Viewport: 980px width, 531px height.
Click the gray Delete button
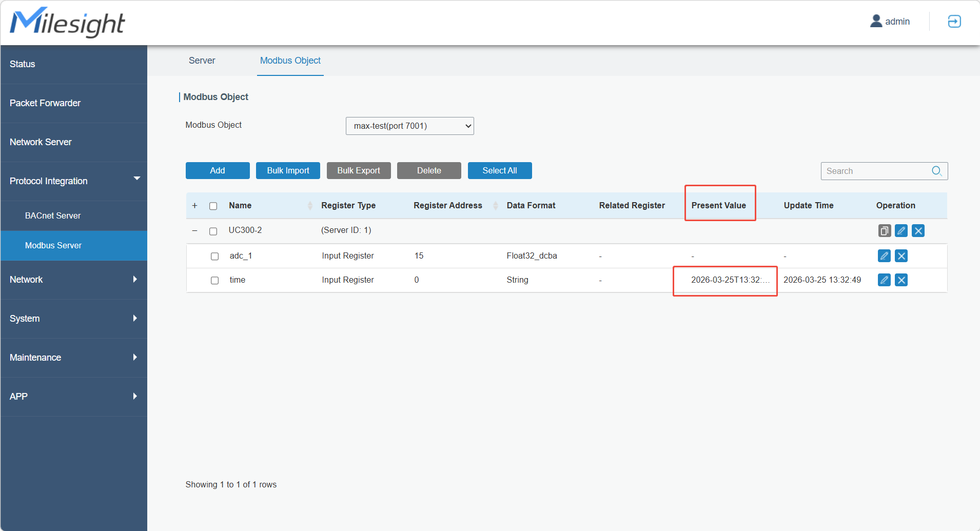pos(429,171)
